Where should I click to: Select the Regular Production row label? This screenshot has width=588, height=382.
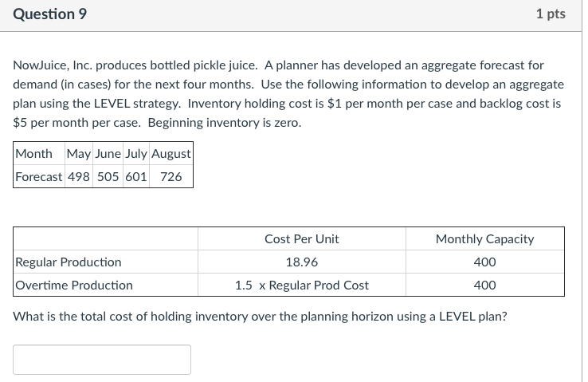coord(69,262)
